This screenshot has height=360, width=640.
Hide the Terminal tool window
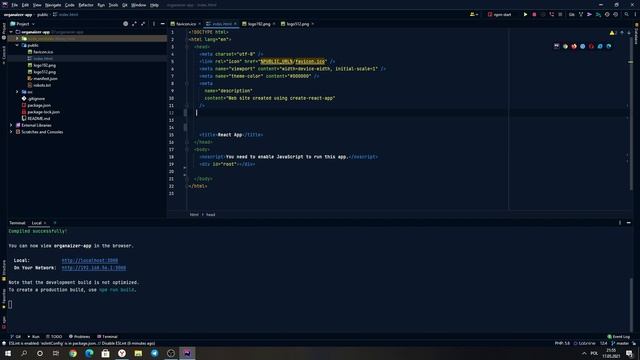pos(629,223)
